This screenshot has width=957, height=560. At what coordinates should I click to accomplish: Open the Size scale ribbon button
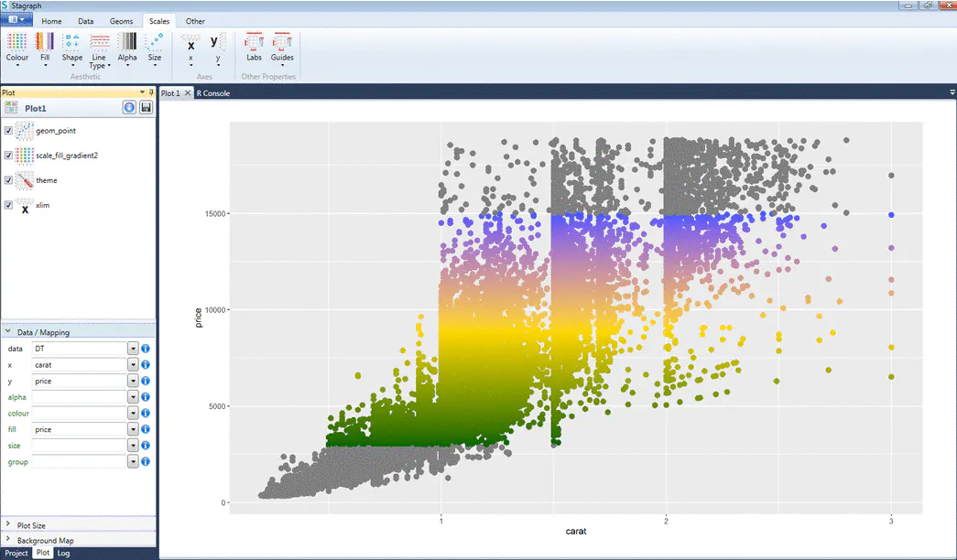click(x=155, y=48)
